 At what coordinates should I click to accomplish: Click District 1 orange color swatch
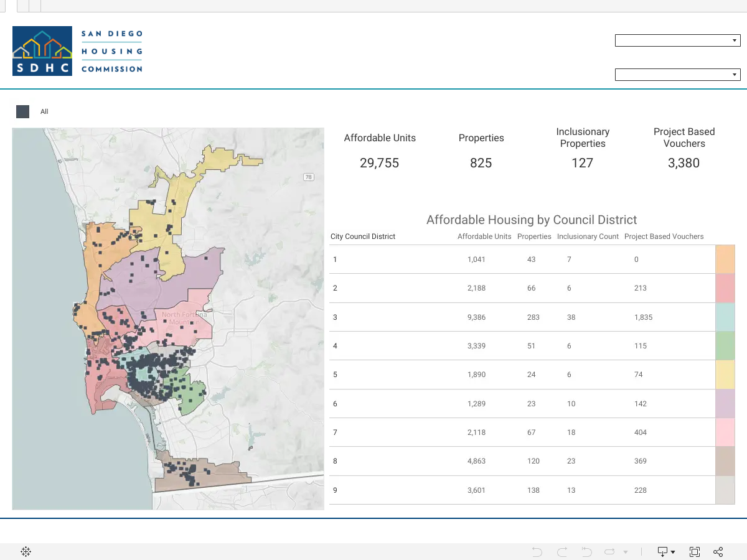click(725, 259)
